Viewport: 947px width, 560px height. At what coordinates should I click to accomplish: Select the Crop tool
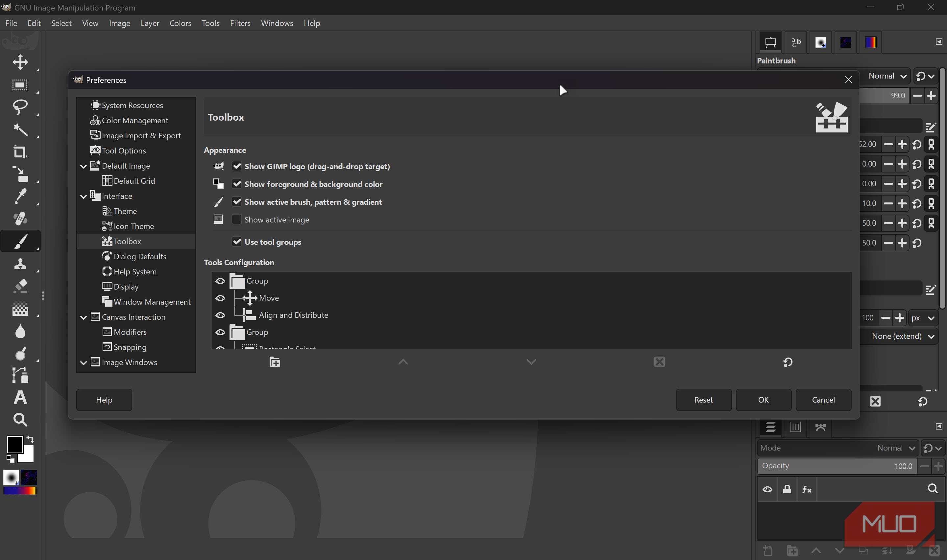20,152
